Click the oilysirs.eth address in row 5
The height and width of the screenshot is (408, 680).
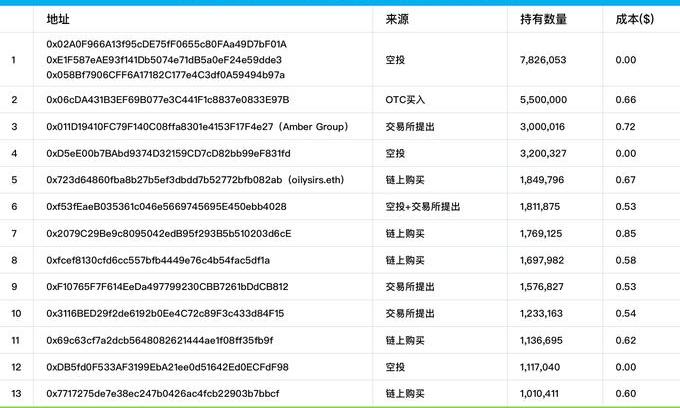click(189, 180)
